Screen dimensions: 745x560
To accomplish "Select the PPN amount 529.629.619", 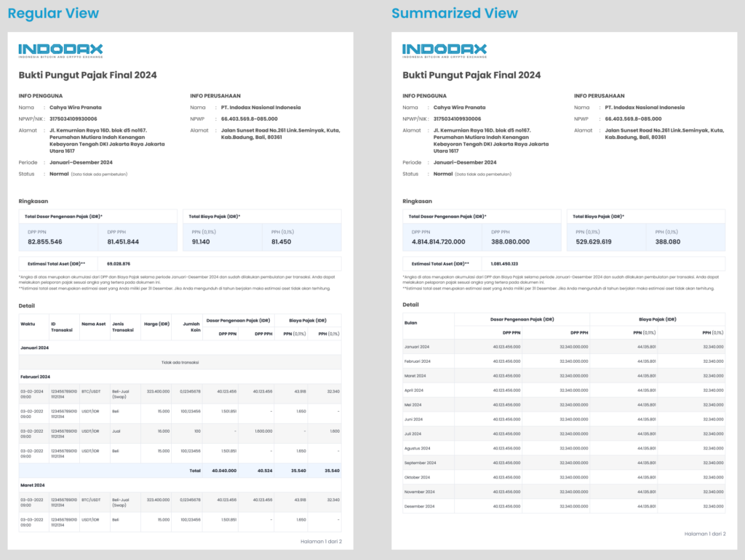I will [594, 241].
